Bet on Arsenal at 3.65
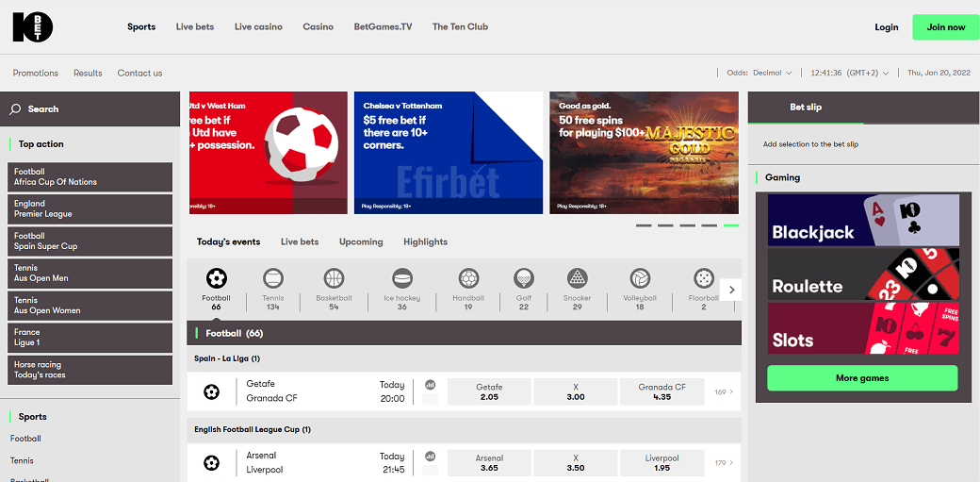 [489, 463]
